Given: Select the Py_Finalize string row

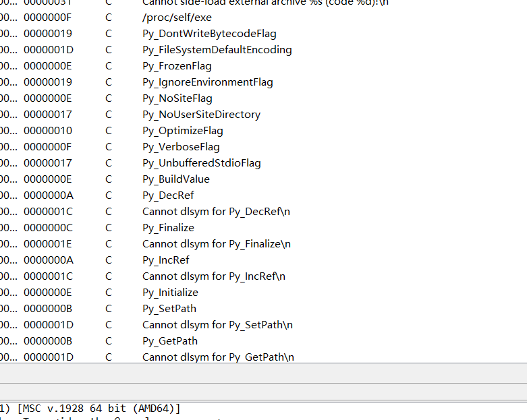Looking at the screenshot, I should click(x=263, y=228).
